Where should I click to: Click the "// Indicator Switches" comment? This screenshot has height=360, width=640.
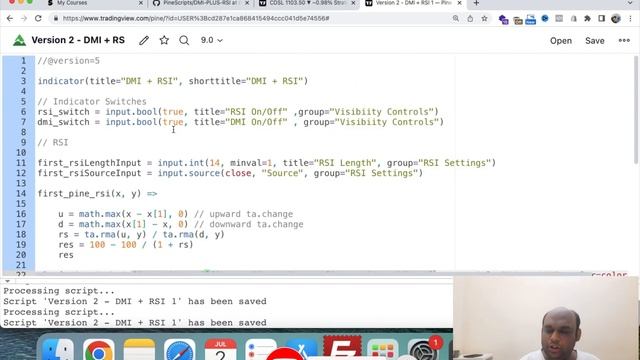click(x=92, y=102)
